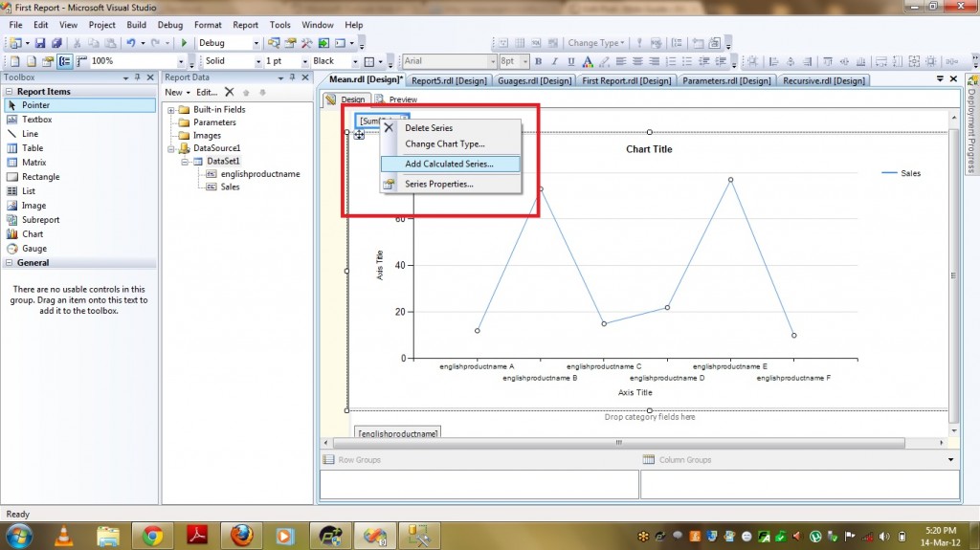Select the Chart item in the Toolbox

point(33,234)
